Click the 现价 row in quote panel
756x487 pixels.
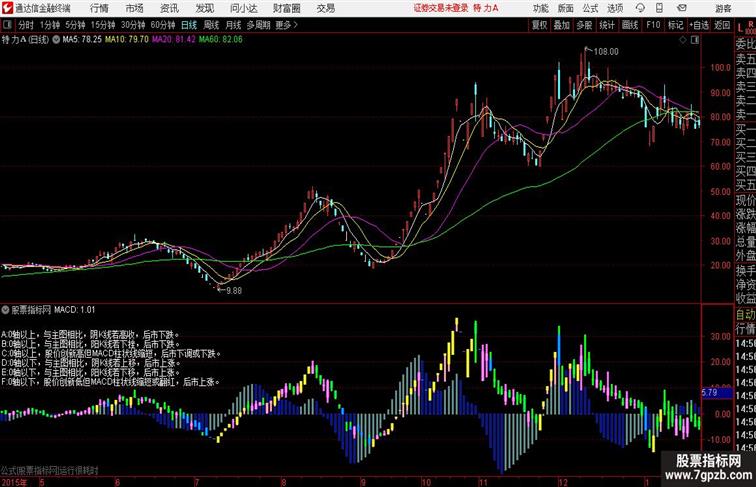[745, 201]
